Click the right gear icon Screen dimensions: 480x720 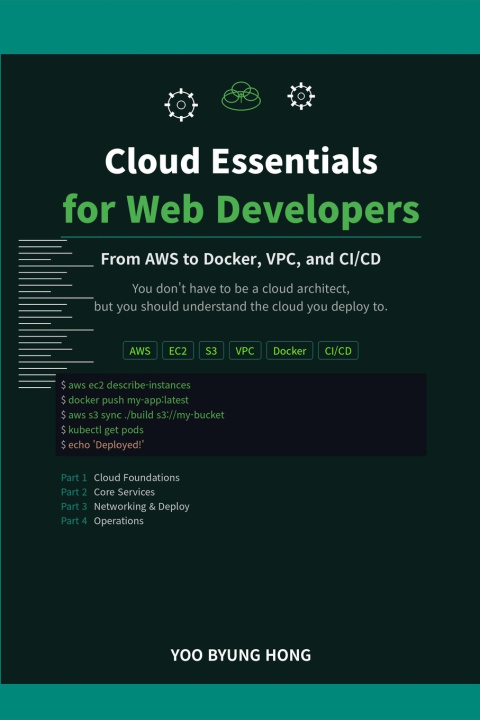coord(301,96)
